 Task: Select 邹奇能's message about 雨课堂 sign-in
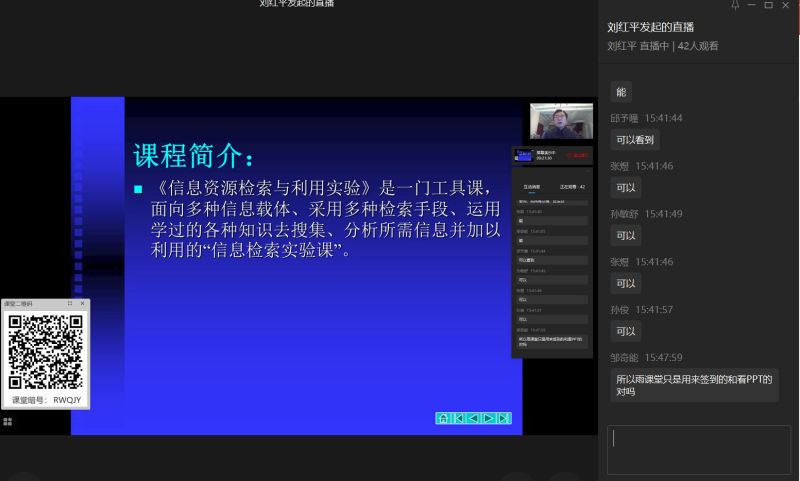pos(694,386)
